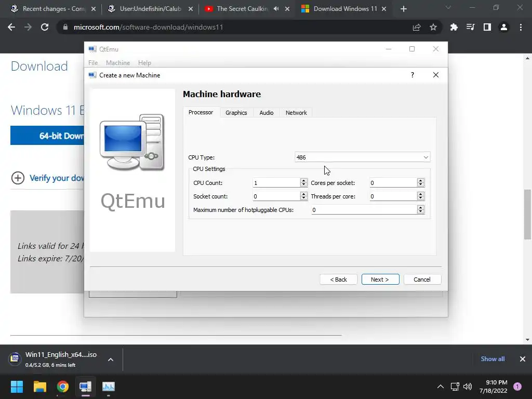This screenshot has height=399, width=532.
Task: Click the wizard help question mark
Action: (413, 75)
